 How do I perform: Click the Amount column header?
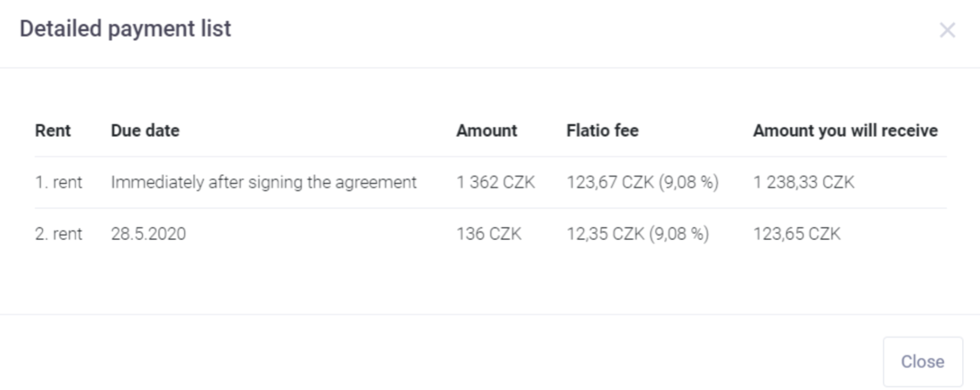(x=486, y=131)
